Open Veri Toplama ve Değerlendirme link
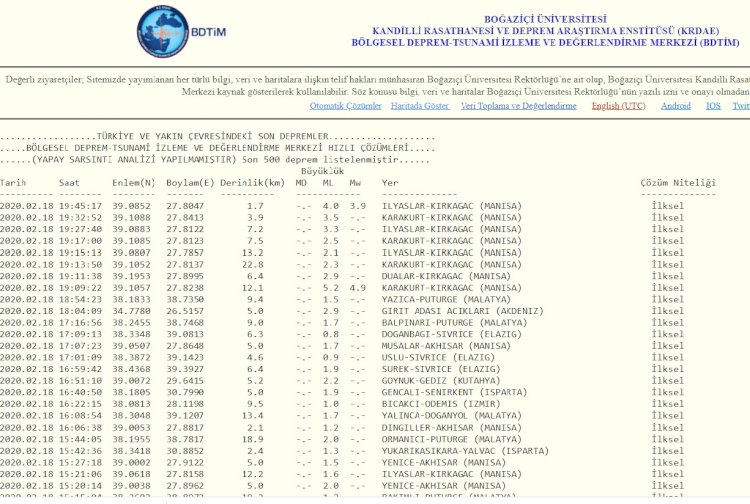The image size is (750, 504). (518, 106)
